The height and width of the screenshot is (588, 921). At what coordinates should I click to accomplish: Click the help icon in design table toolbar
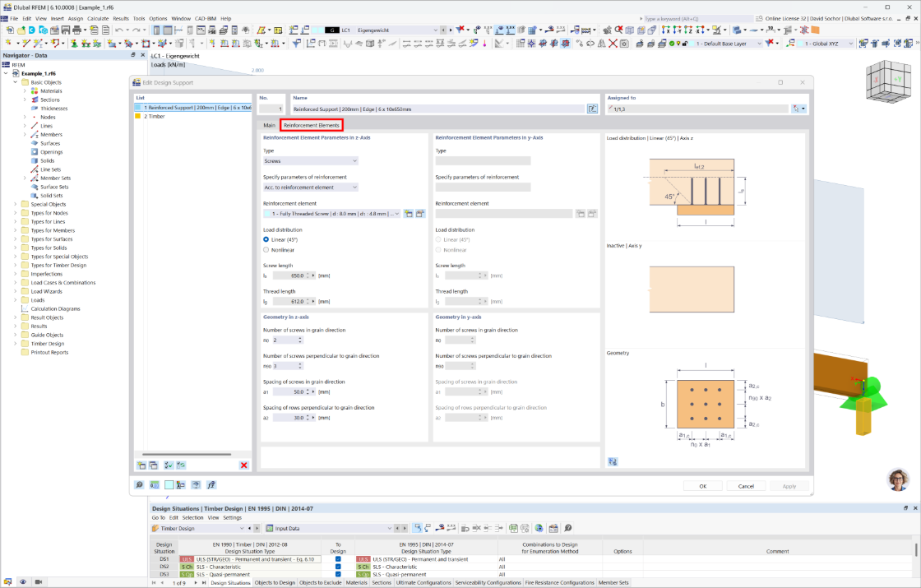pyautogui.click(x=568, y=528)
